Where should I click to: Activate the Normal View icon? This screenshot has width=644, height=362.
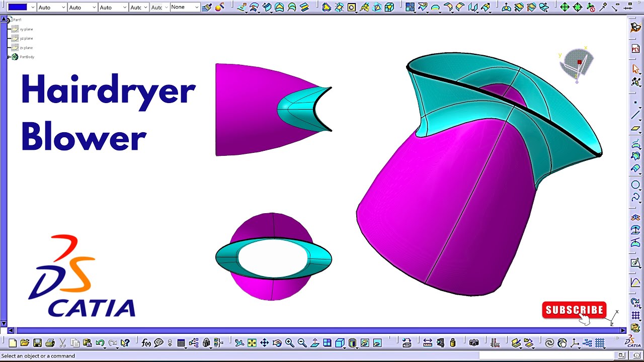click(315, 343)
